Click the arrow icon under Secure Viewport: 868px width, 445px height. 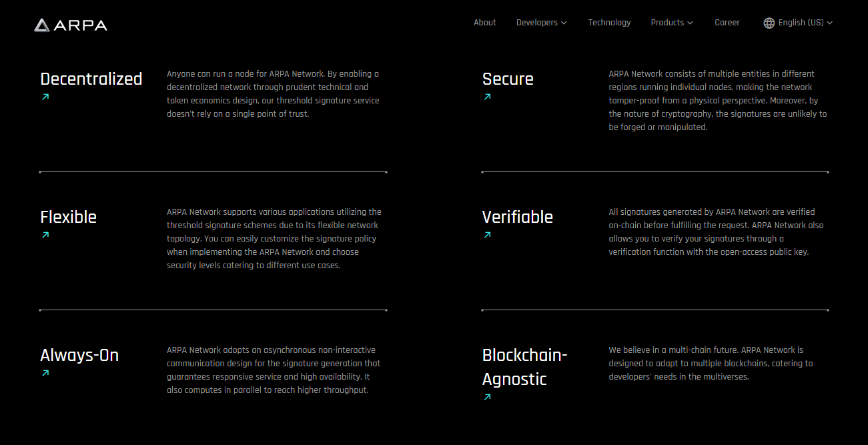click(x=487, y=97)
